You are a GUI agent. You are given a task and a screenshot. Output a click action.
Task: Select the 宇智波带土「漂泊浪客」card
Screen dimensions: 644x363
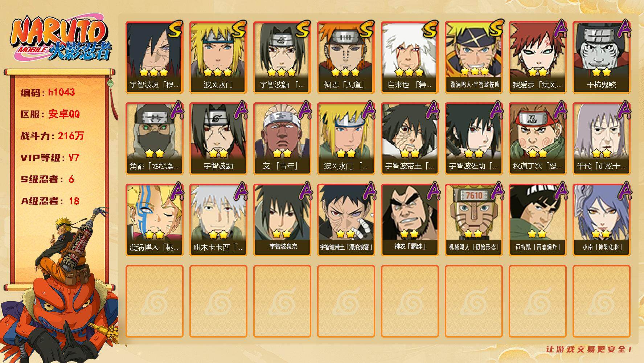pyautogui.click(x=346, y=220)
